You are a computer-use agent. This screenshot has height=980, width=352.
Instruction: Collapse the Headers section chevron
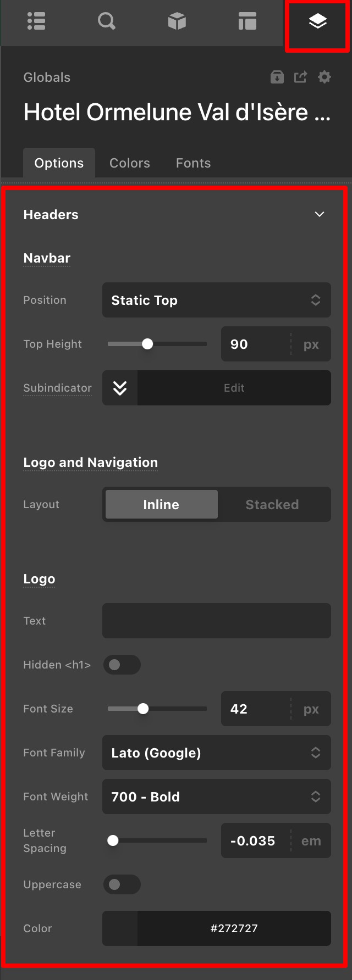tap(320, 214)
